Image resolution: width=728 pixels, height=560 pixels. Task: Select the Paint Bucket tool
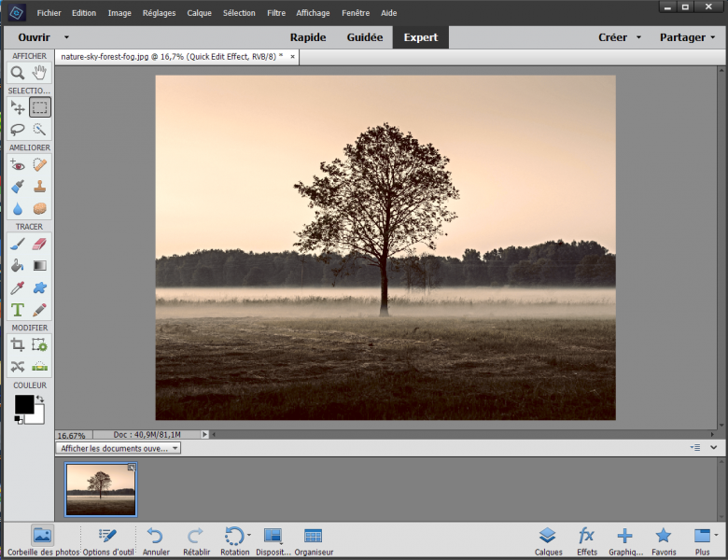pos(18,266)
